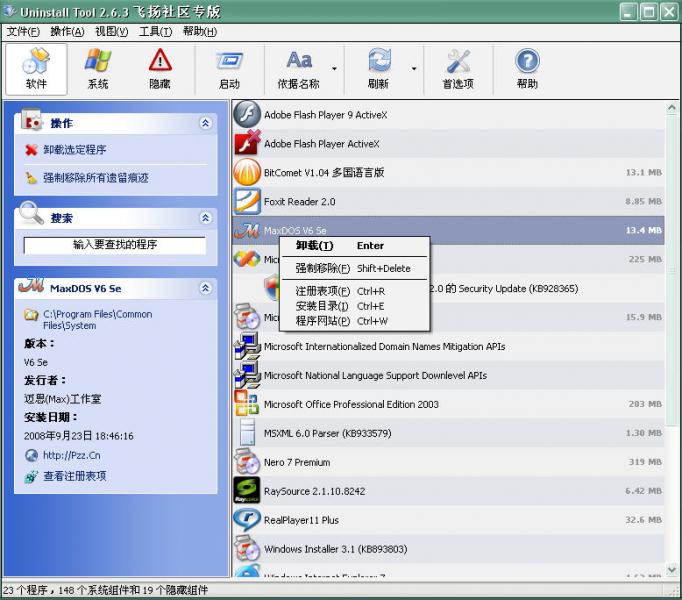
Task: Click the search field 输入要查找的程序
Action: coord(115,245)
